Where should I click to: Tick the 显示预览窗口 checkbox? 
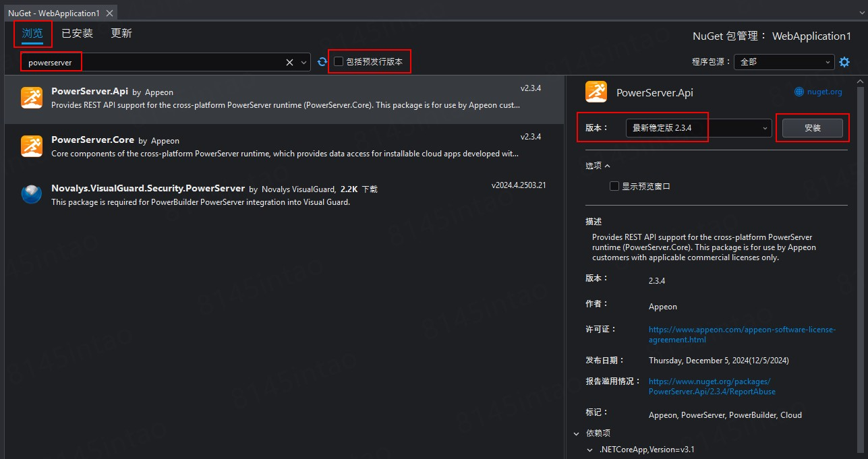click(x=614, y=186)
